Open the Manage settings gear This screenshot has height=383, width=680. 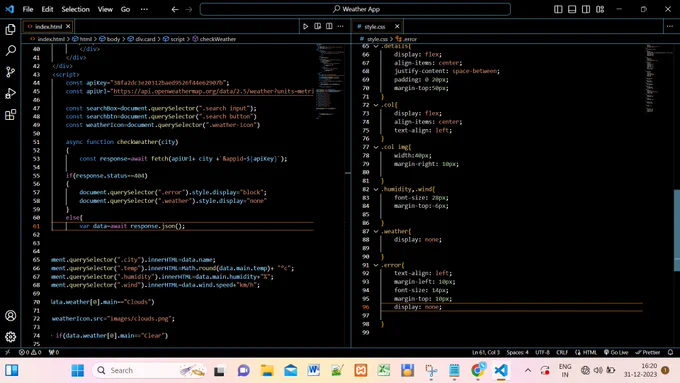click(x=10, y=336)
